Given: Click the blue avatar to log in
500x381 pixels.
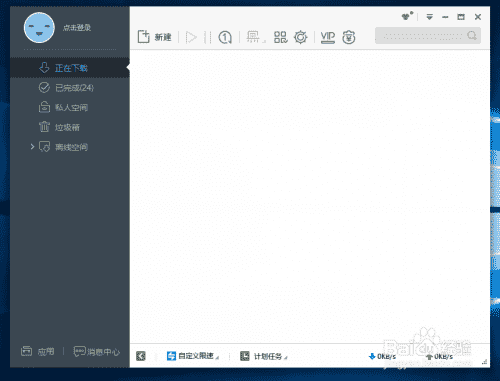Looking at the screenshot, I should [39, 28].
